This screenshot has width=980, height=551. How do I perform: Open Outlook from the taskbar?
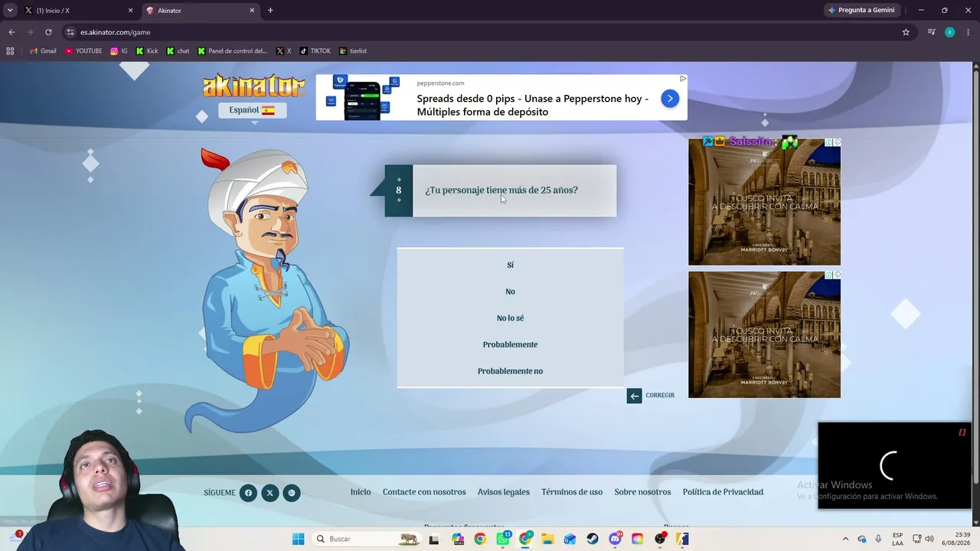pos(570,539)
